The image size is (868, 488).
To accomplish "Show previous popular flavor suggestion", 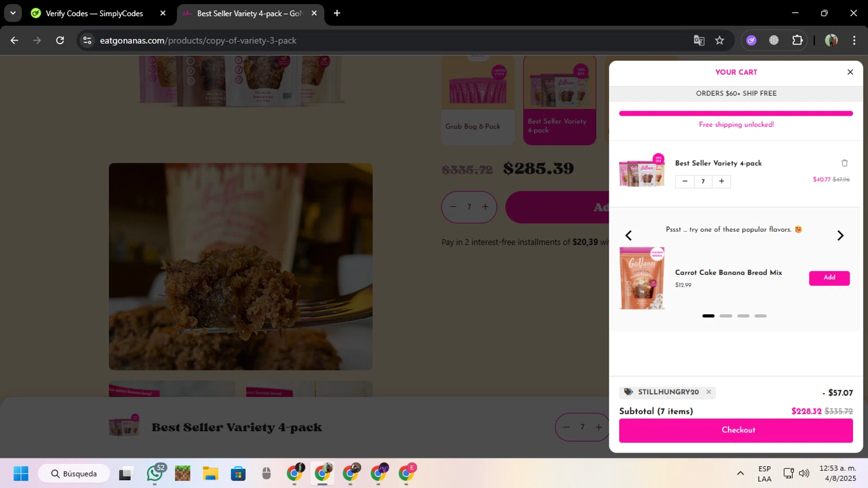I will (x=628, y=236).
